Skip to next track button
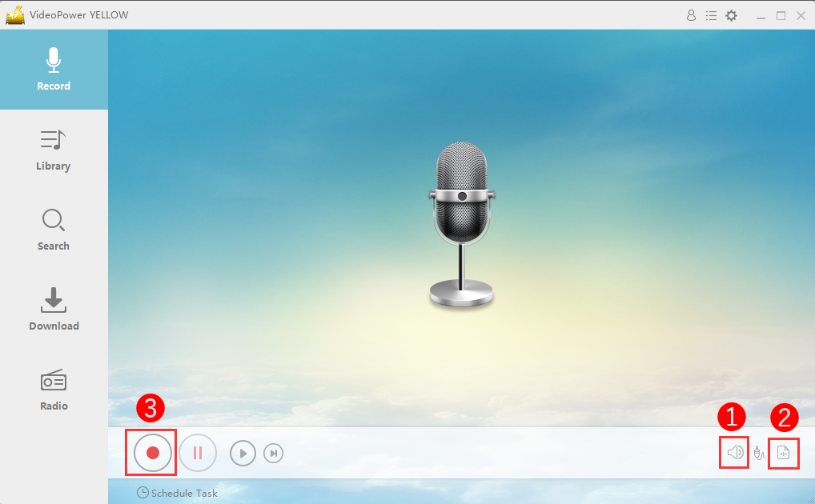The height and width of the screenshot is (504, 815). [x=274, y=454]
